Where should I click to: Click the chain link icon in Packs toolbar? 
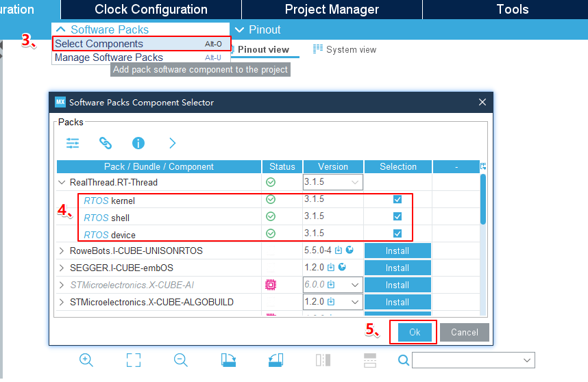pos(105,143)
